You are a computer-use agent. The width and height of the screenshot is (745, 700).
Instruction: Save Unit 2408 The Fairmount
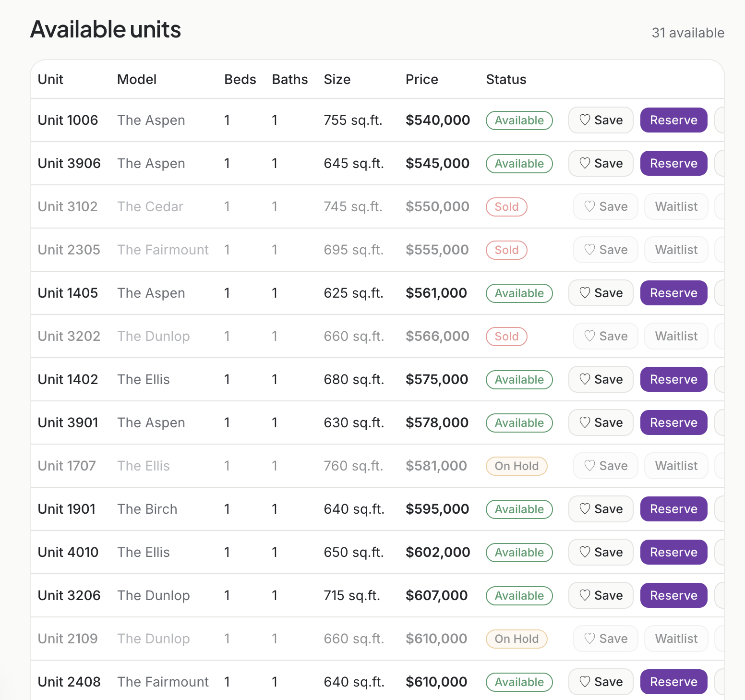pos(601,682)
